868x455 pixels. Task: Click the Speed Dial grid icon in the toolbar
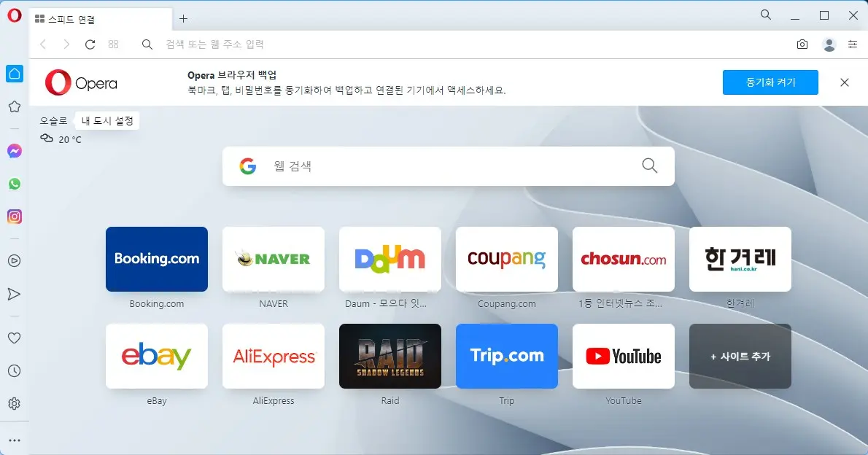point(114,44)
